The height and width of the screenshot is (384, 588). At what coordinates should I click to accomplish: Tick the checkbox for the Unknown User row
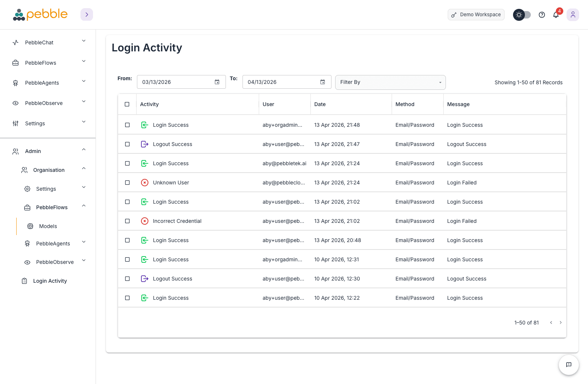tap(127, 183)
